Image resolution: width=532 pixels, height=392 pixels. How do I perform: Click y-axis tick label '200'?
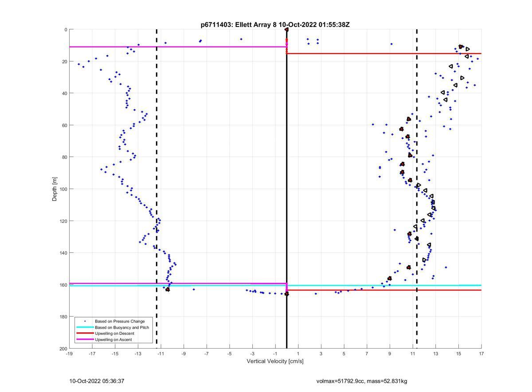point(63,349)
